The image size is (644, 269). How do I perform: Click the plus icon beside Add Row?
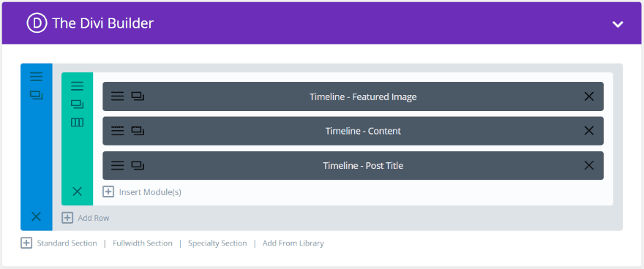click(67, 218)
